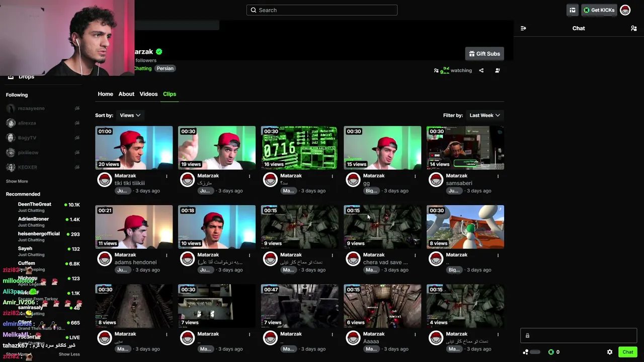
Task: Open options menu for tiki tiki tiiikiii clip
Action: coord(167,176)
